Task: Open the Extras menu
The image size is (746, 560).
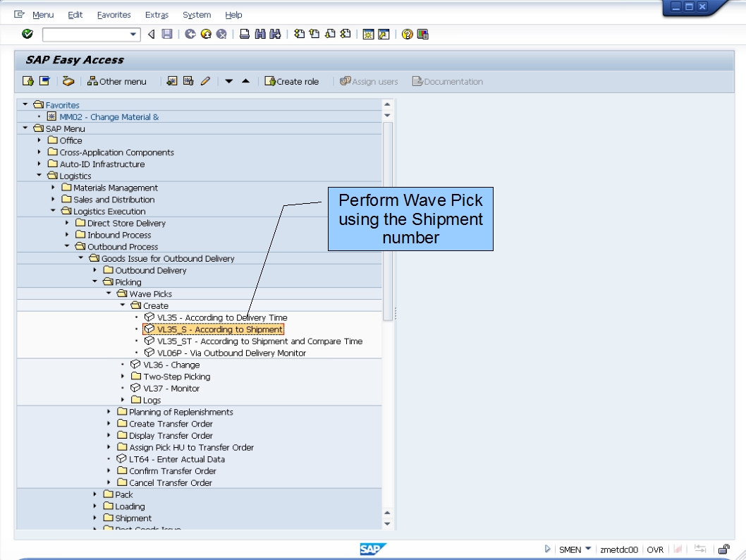Action: click(x=157, y=15)
